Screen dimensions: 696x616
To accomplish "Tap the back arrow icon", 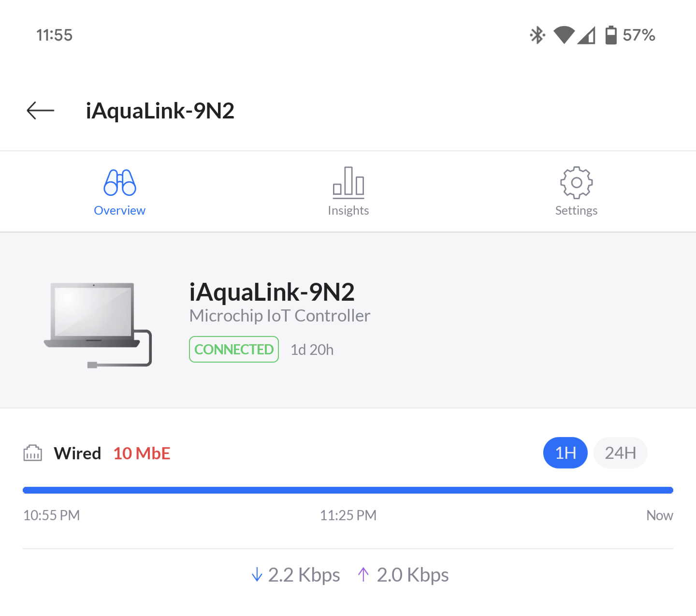I will 41,111.
